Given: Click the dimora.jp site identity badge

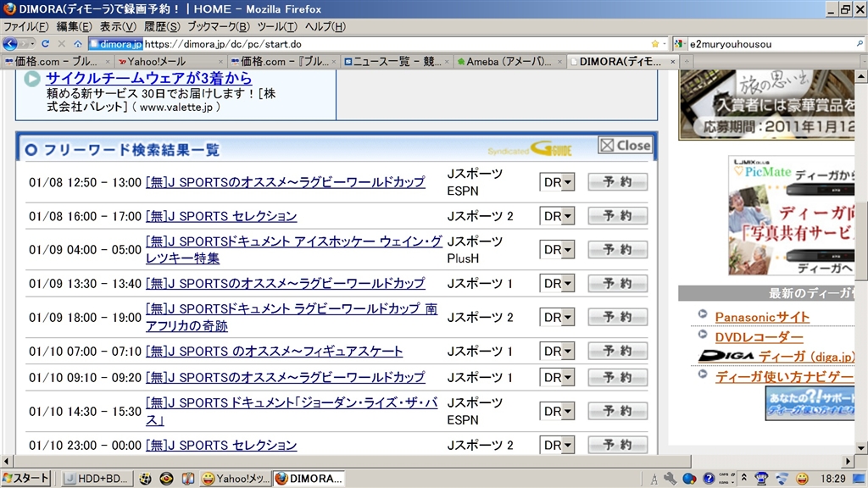Looking at the screenshot, I should (x=115, y=44).
